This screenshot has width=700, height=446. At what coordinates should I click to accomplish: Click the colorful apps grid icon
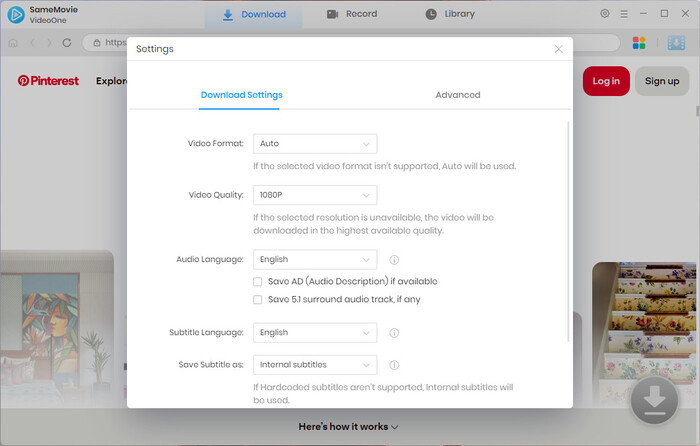(x=639, y=43)
